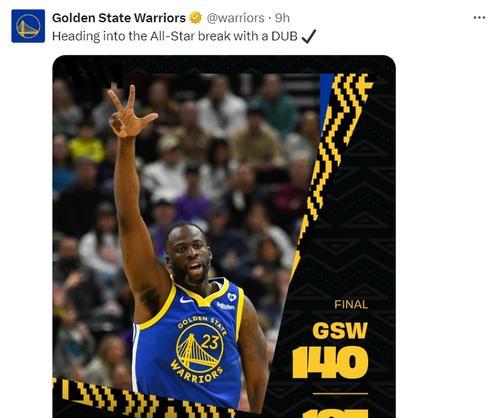500x418 pixels.
Task: Click the Golden State Warriors display name
Action: (x=119, y=18)
